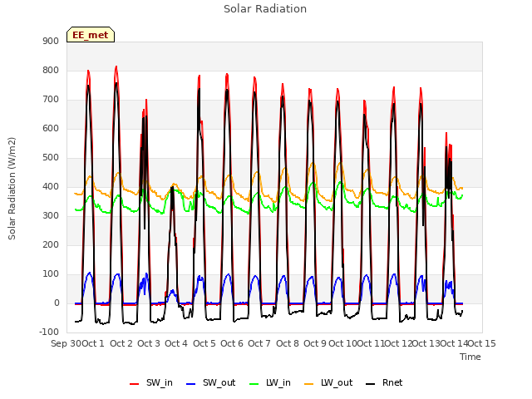Click the 900 y-axis tick label

(51, 41)
